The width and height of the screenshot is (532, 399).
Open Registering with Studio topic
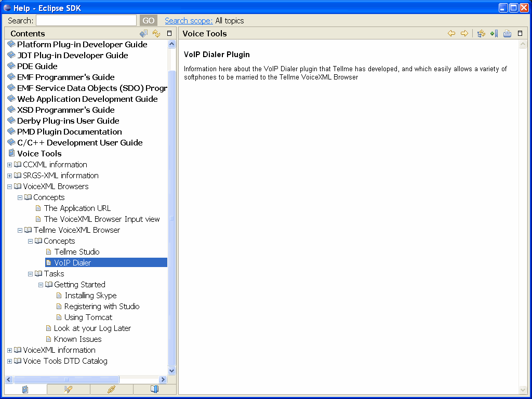point(102,307)
